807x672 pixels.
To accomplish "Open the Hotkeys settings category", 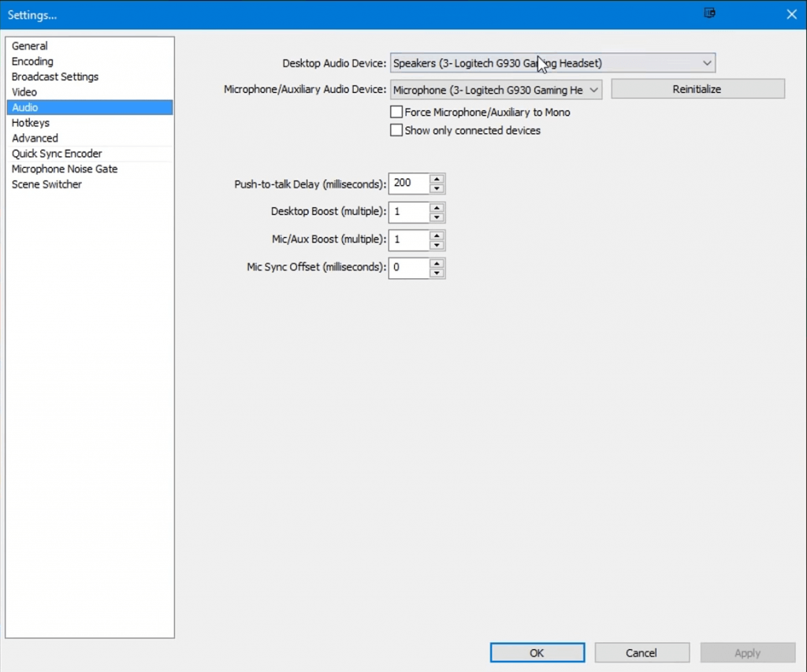I will click(90, 123).
